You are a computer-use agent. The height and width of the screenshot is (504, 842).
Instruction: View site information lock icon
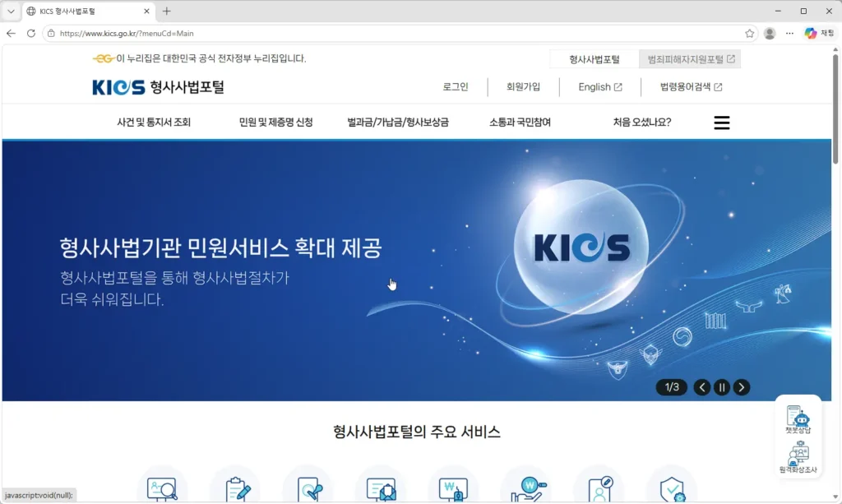pos(51,33)
